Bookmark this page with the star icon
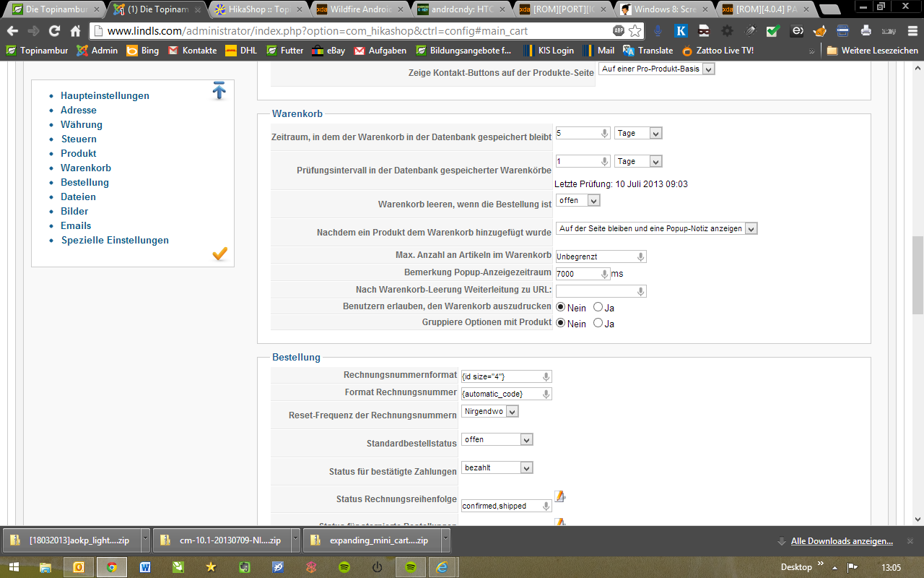 635,31
